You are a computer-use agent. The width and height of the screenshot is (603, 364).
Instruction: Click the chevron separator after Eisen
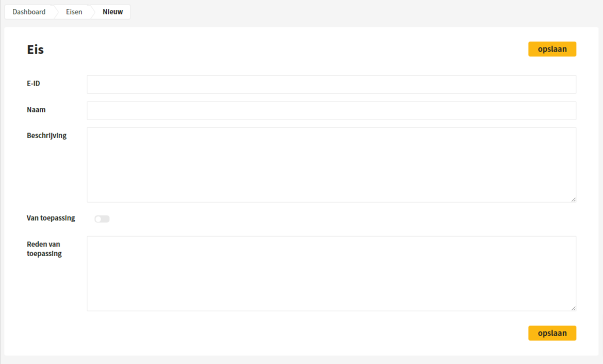click(x=92, y=12)
